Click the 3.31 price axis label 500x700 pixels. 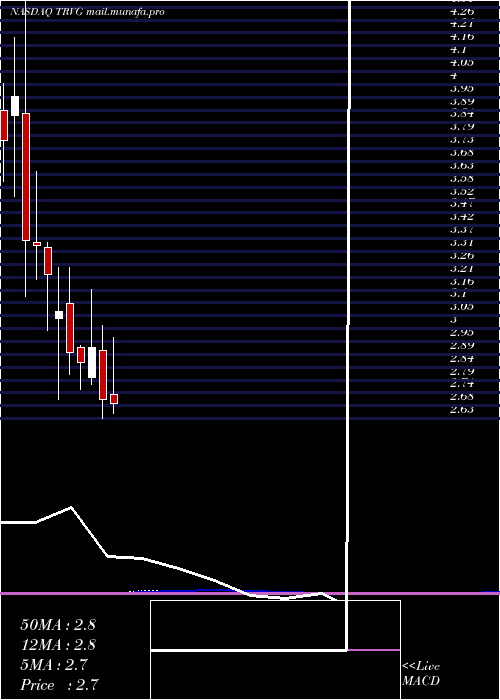coord(462,243)
